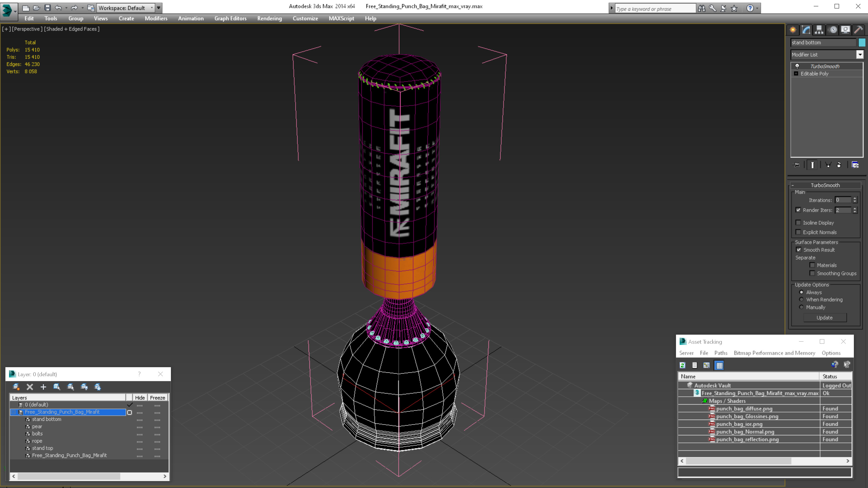Expand the Editable Poly sub-objects
The image size is (868, 488).
pyautogui.click(x=796, y=74)
